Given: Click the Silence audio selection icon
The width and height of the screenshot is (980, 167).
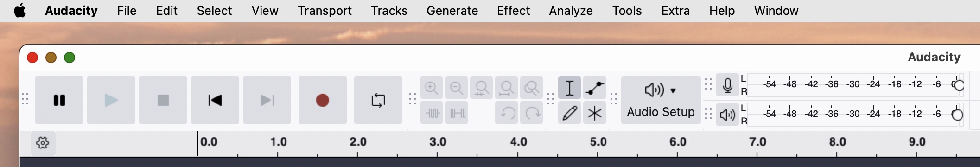Looking at the screenshot, I should tap(457, 113).
